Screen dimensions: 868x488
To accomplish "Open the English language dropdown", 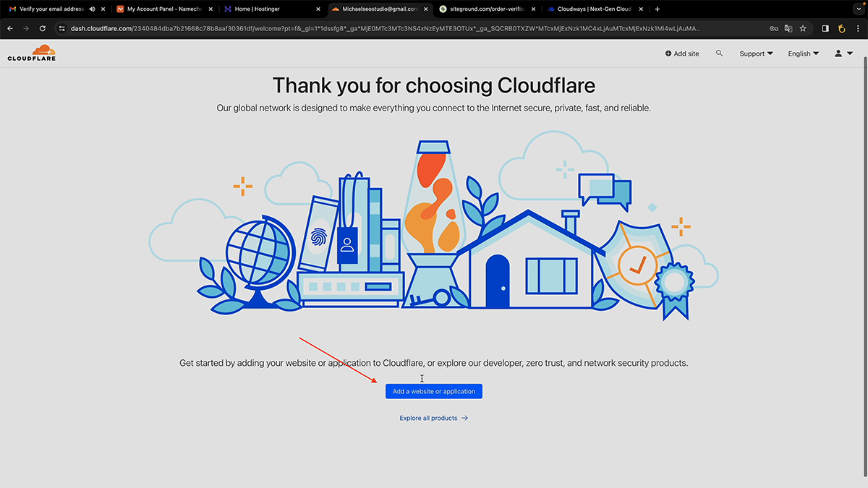I will point(804,53).
